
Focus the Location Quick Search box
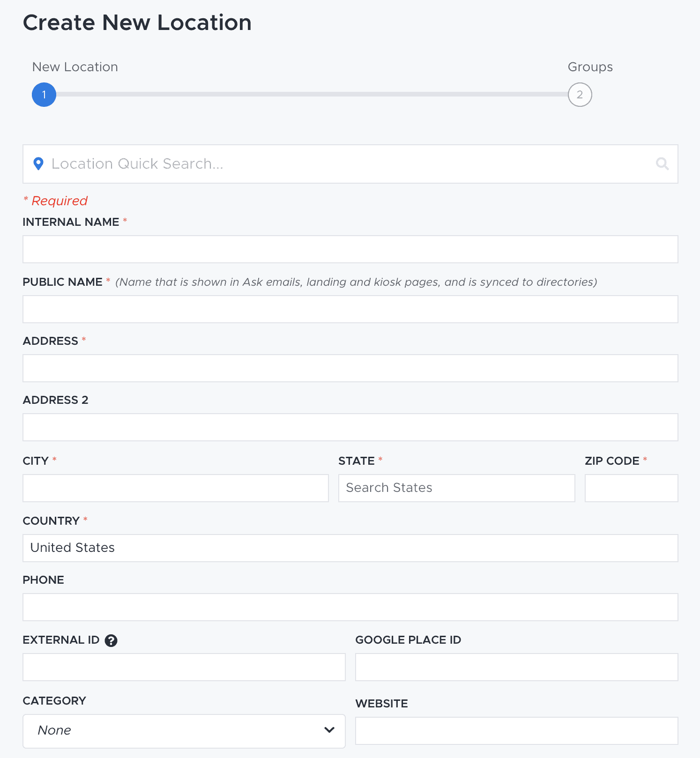pos(347,164)
